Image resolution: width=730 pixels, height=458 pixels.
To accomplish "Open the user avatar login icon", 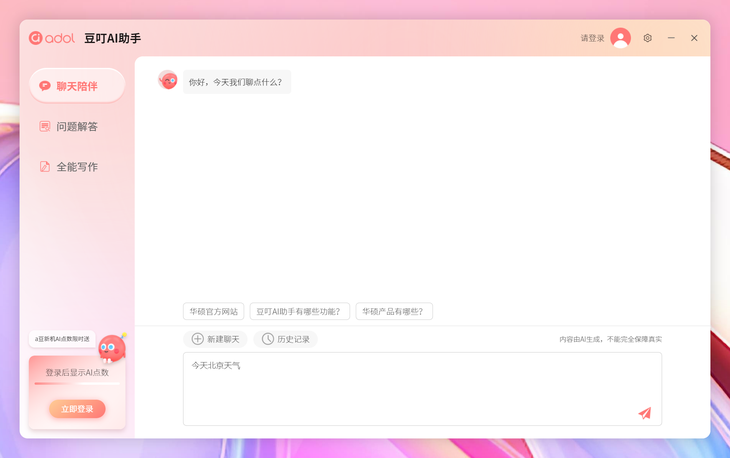I will click(x=620, y=38).
